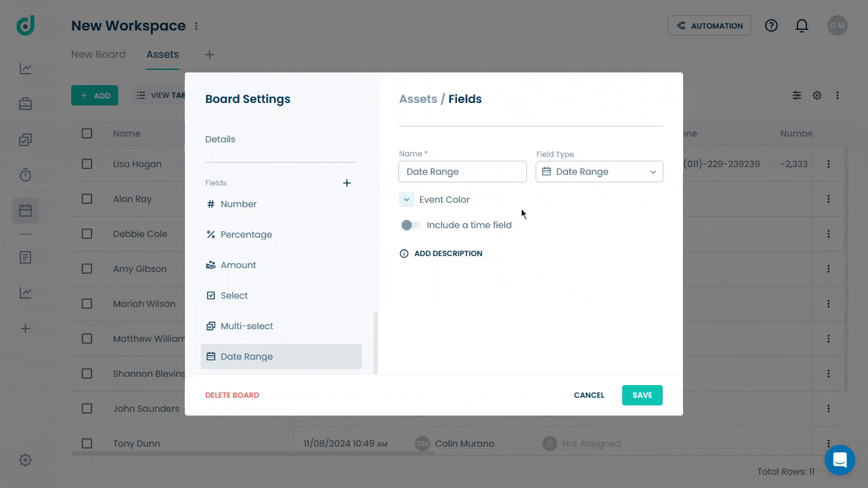868x488 pixels.
Task: Tick the Tony Dunn row checkbox
Action: tap(87, 444)
